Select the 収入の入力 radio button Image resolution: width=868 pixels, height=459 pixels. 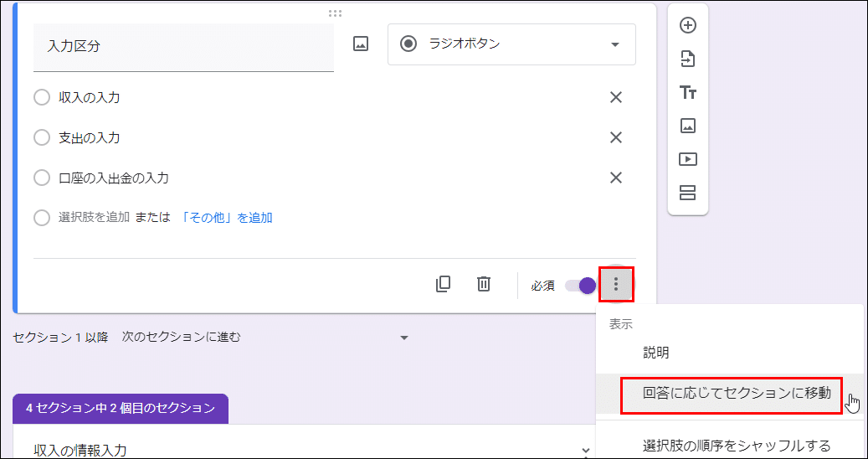[42, 98]
